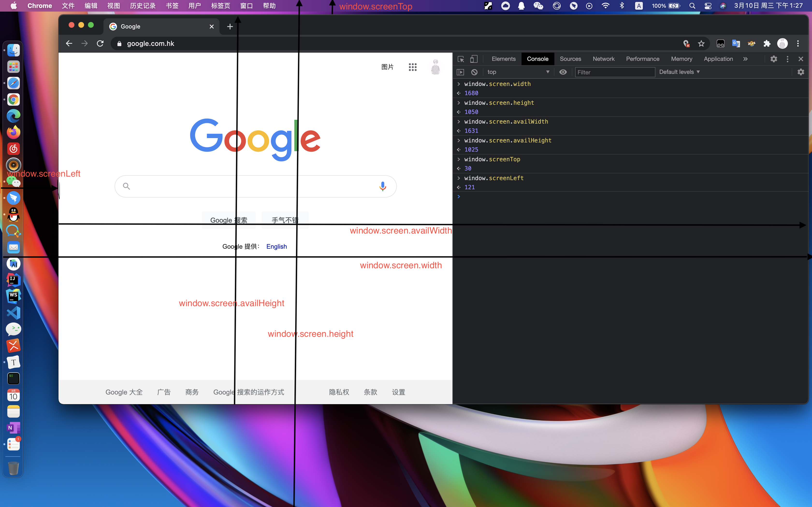Open the Visual Studio Code dock icon
Viewport: 812px width, 507px height.
coord(14,313)
